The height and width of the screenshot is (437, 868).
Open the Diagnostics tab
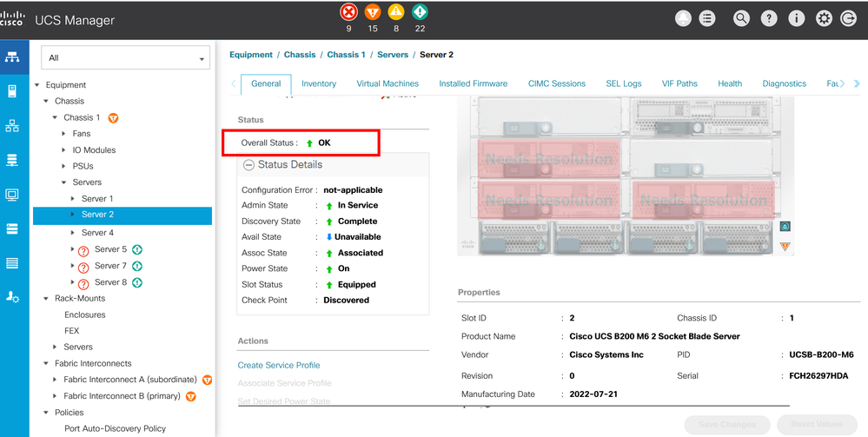[x=785, y=83]
